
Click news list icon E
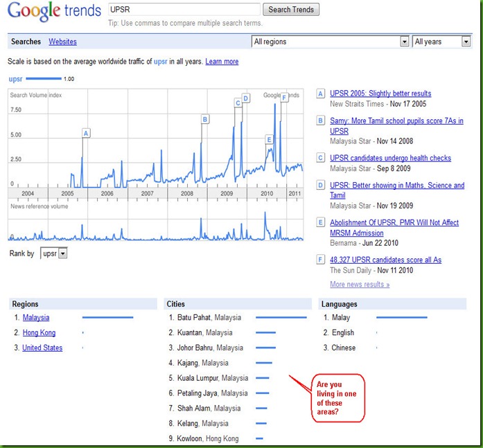click(x=320, y=222)
